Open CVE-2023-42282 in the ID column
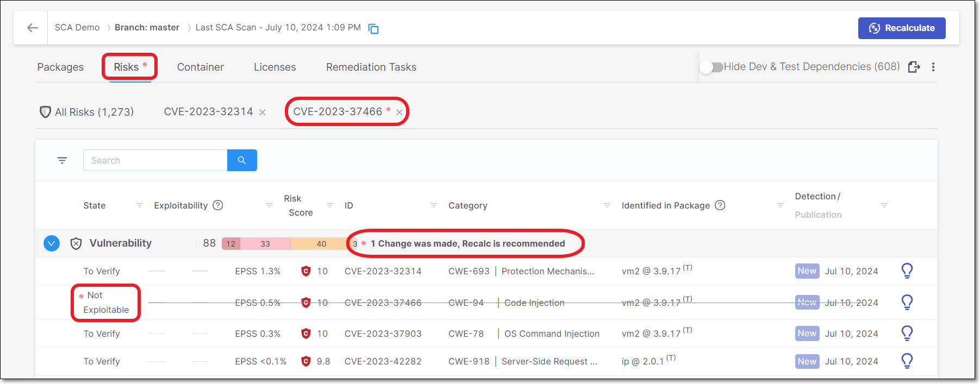Viewport: 980px width, 384px height. (x=383, y=361)
